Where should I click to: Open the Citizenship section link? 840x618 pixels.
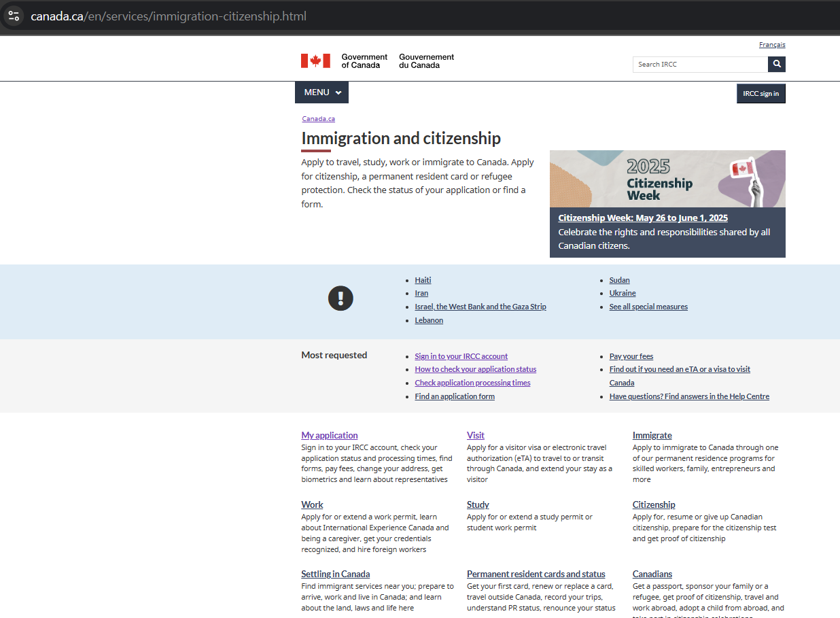(654, 504)
